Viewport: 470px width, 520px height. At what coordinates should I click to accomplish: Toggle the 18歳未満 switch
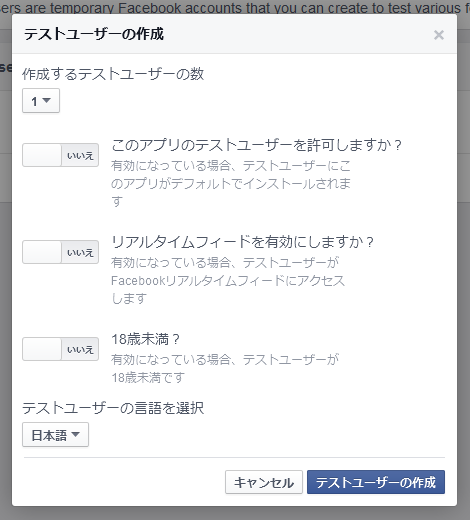(x=60, y=349)
